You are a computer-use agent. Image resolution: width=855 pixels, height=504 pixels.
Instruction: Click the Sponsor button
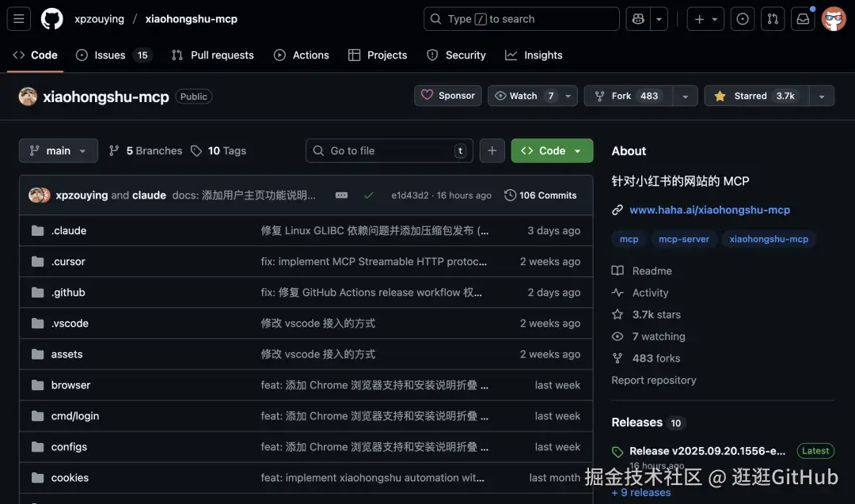coord(448,95)
